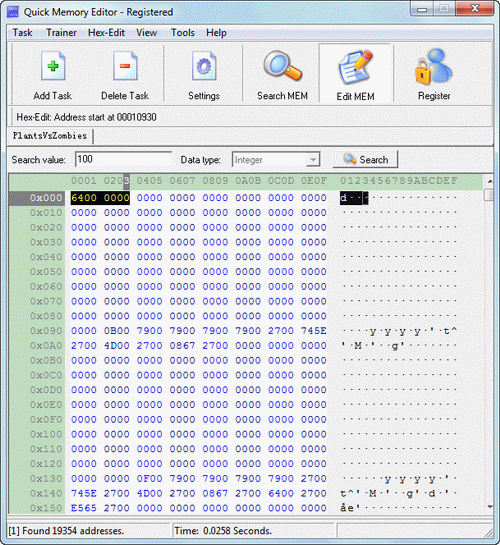Select the highlighted 6400 hex cell

[x=84, y=198]
